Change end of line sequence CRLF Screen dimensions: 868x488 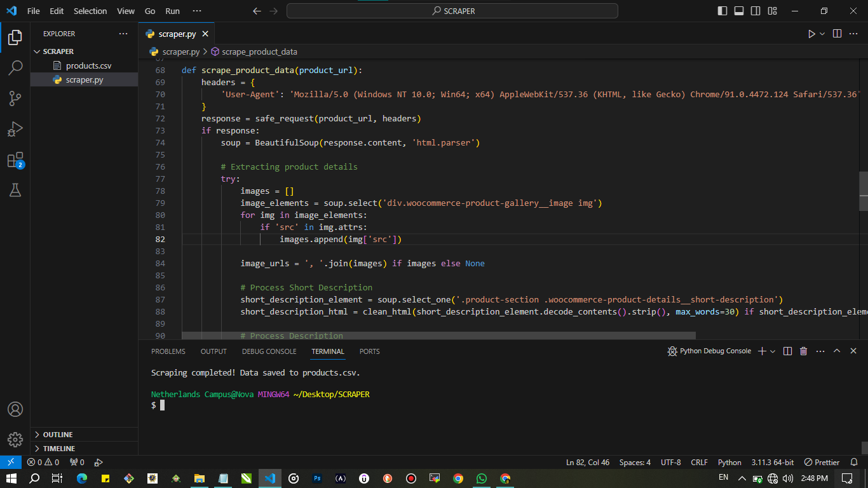700,462
